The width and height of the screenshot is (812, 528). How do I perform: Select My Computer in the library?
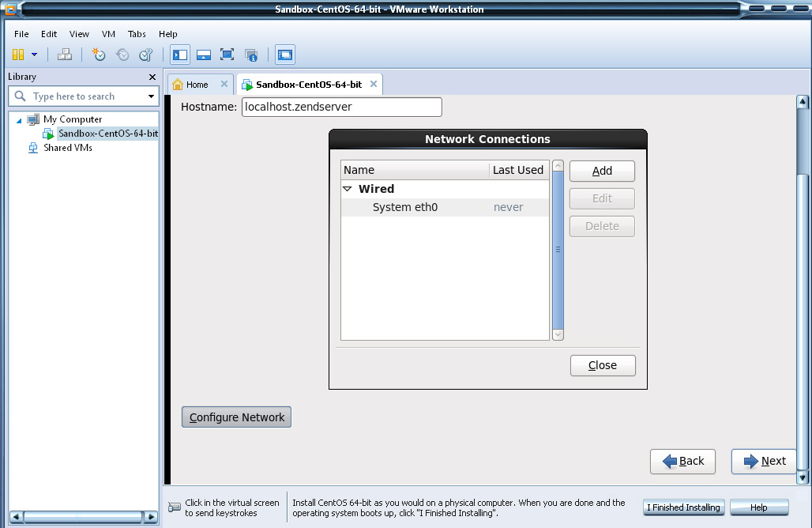click(x=73, y=119)
